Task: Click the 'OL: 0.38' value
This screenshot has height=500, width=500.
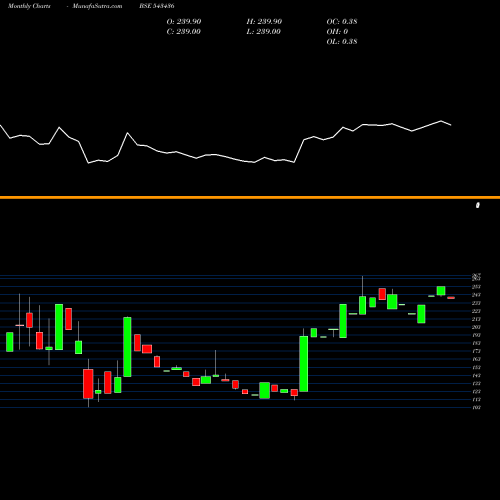Action: click(x=342, y=41)
